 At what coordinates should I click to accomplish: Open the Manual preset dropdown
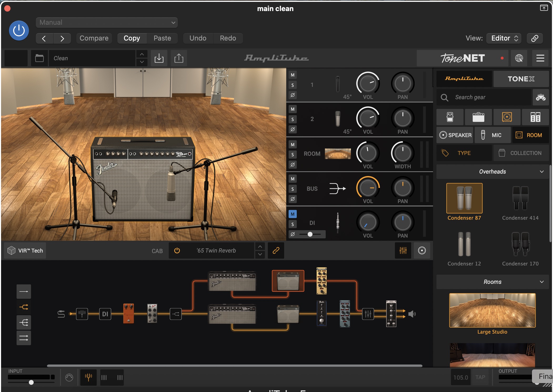tap(107, 23)
